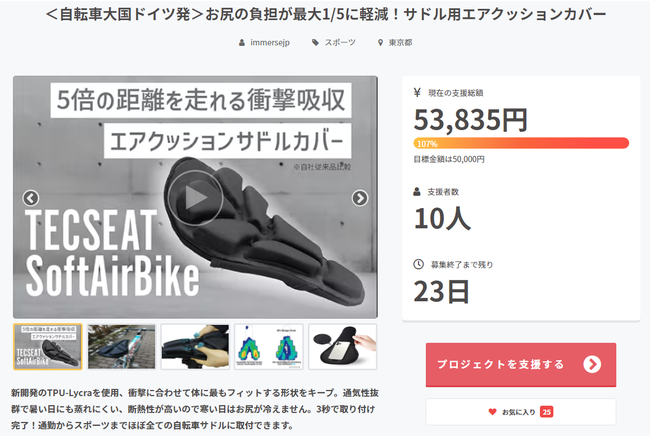Screen dimensions: 650x436
Task: Click the clock icon beside 募集終了まで残り
Action: pos(418,264)
